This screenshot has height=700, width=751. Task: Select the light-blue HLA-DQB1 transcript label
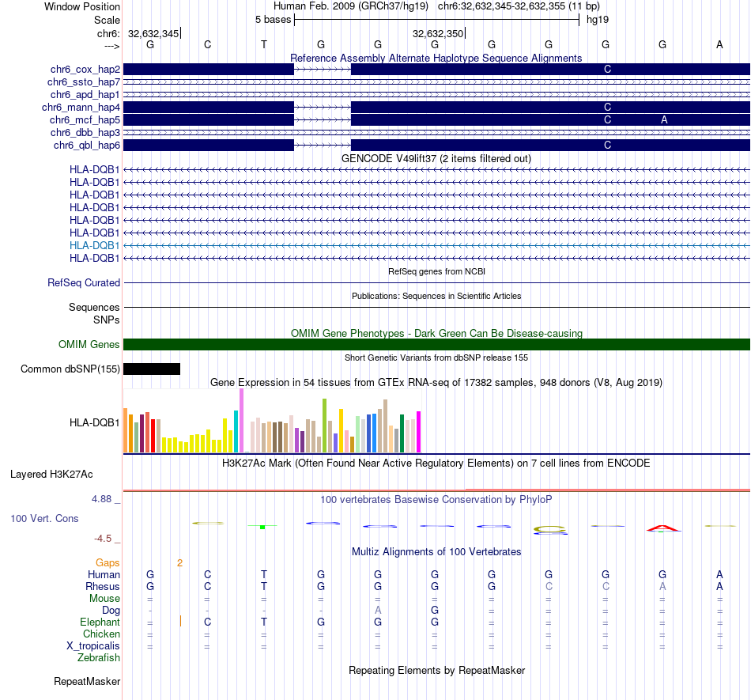94,245
